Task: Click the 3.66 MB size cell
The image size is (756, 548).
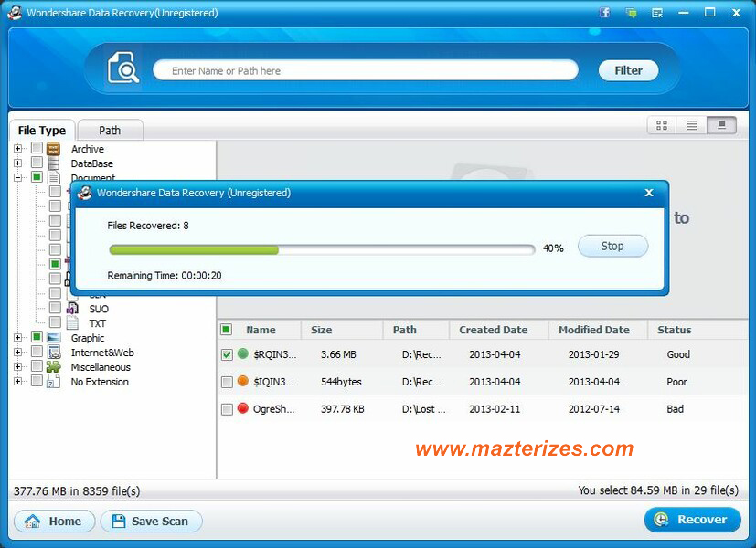Action: (338, 354)
